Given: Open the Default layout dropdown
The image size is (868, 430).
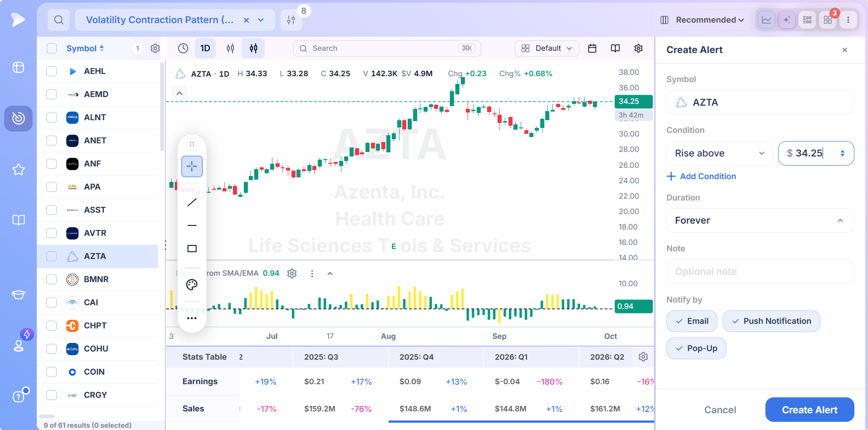Looking at the screenshot, I should pos(547,48).
